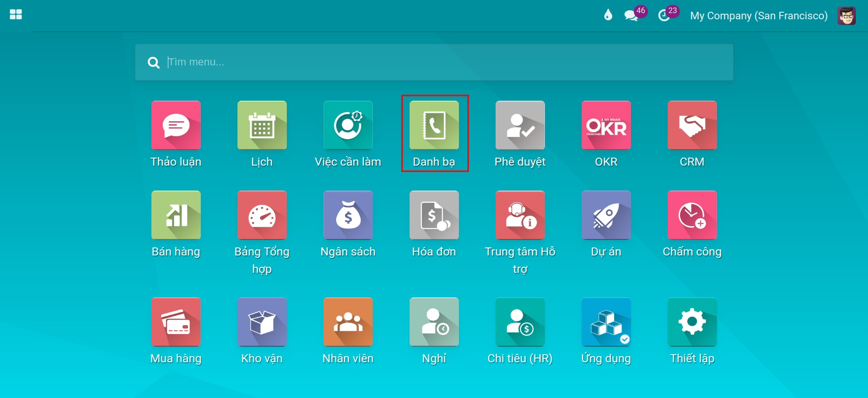Open the Hóa đơn invoicing app
Screen dimensions: 868x398
[x=434, y=215]
